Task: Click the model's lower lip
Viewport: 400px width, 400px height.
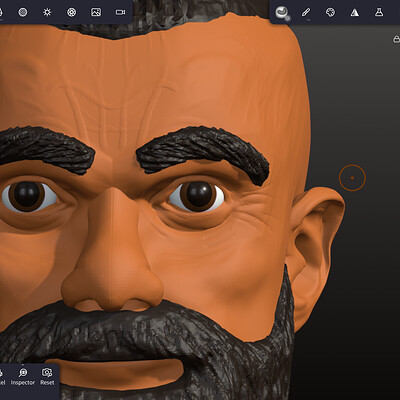Action: pos(115,374)
